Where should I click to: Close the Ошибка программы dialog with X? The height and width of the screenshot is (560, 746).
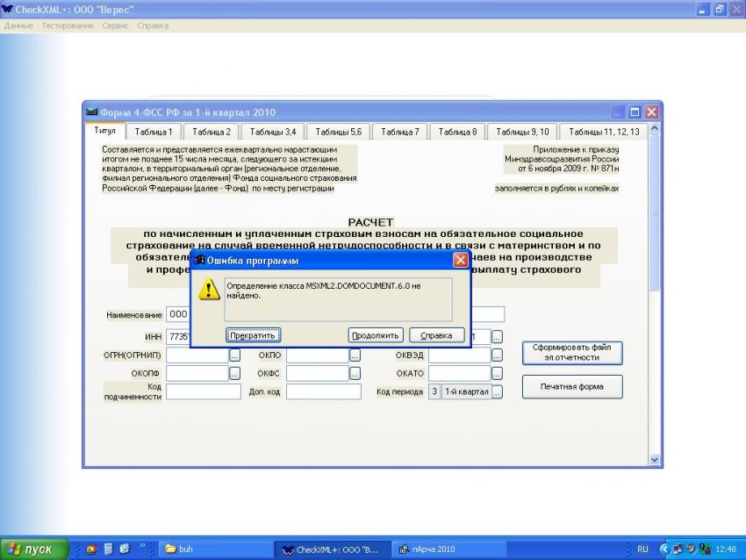pos(461,261)
